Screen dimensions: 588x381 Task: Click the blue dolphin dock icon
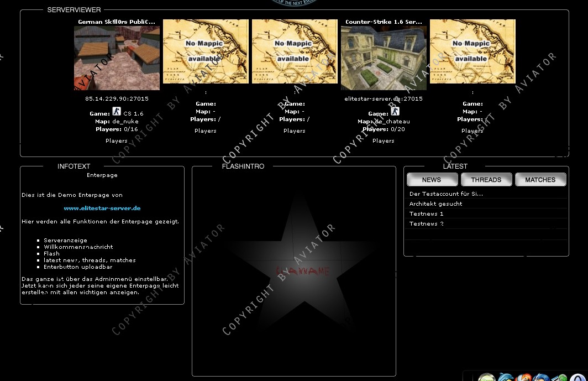[506, 378]
